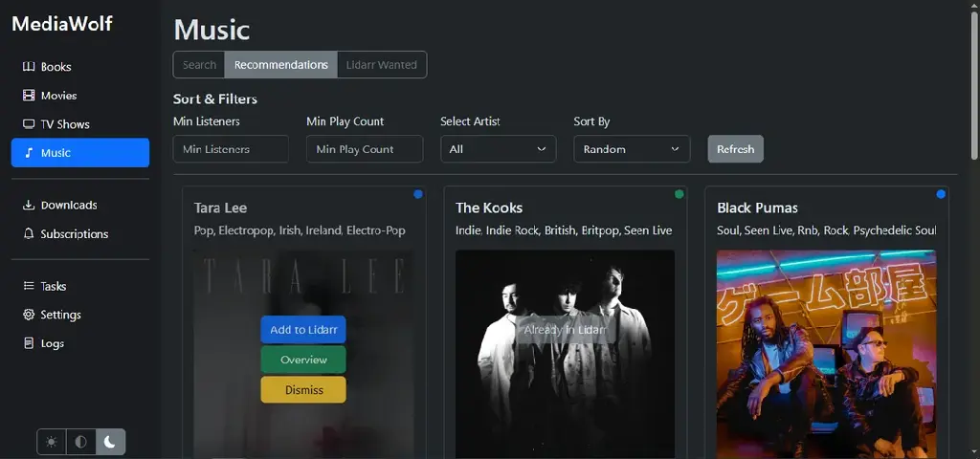This screenshot has height=459, width=980.
Task: Open Overview for Tara Lee
Action: (303, 360)
